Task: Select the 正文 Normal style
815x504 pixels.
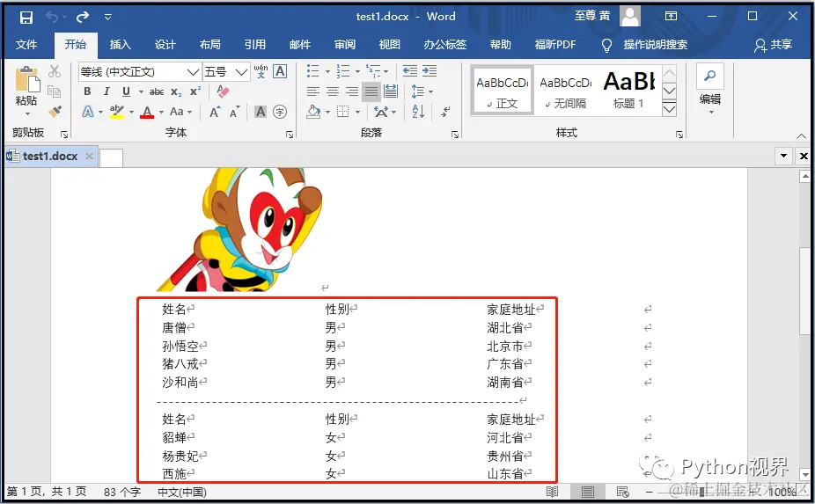Action: [502, 90]
